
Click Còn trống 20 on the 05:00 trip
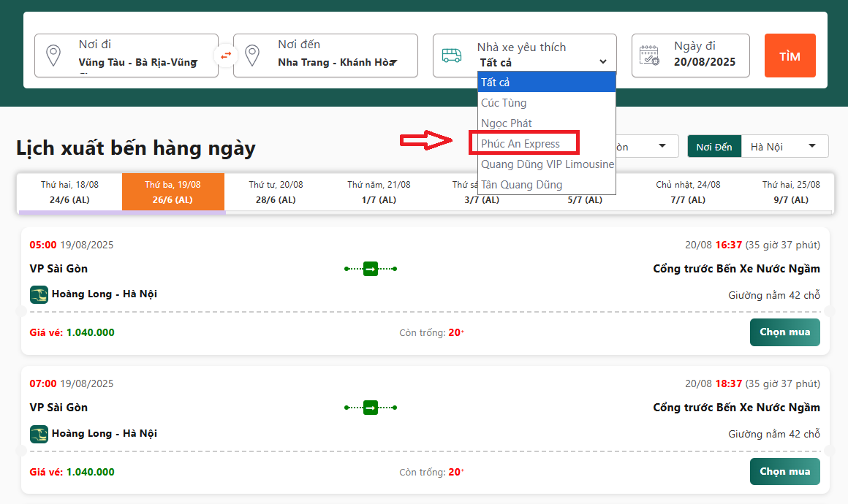(x=431, y=333)
